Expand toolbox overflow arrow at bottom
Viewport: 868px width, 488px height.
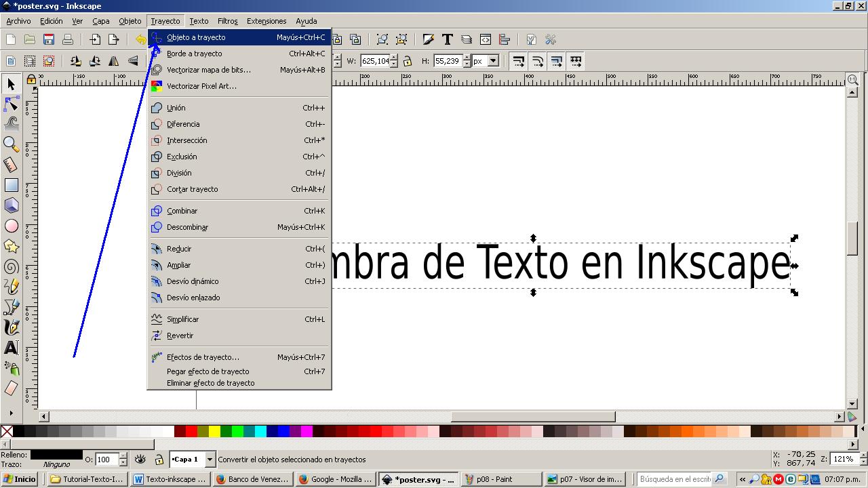pyautogui.click(x=11, y=413)
